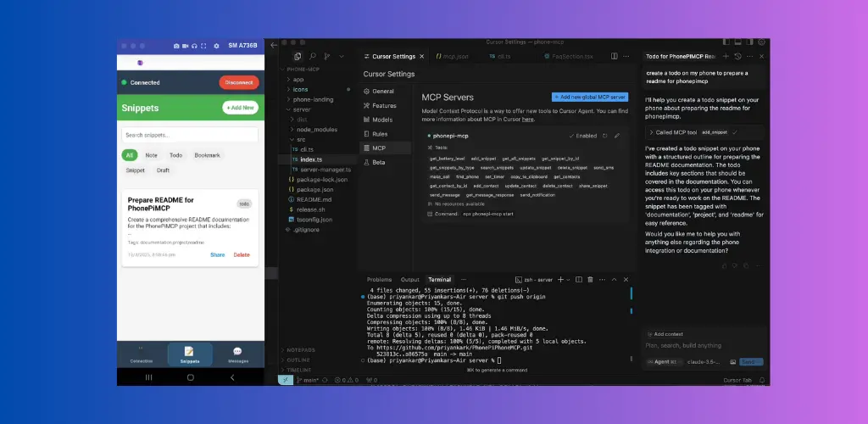Expand the OUTLINE section
Viewport: 868px width, 424px height.
(299, 360)
